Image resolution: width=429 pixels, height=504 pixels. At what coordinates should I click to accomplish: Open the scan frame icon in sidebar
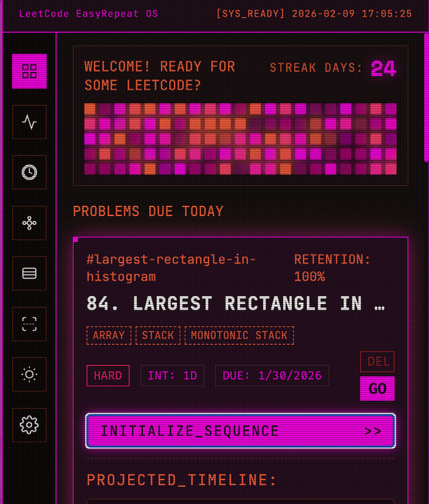[29, 324]
